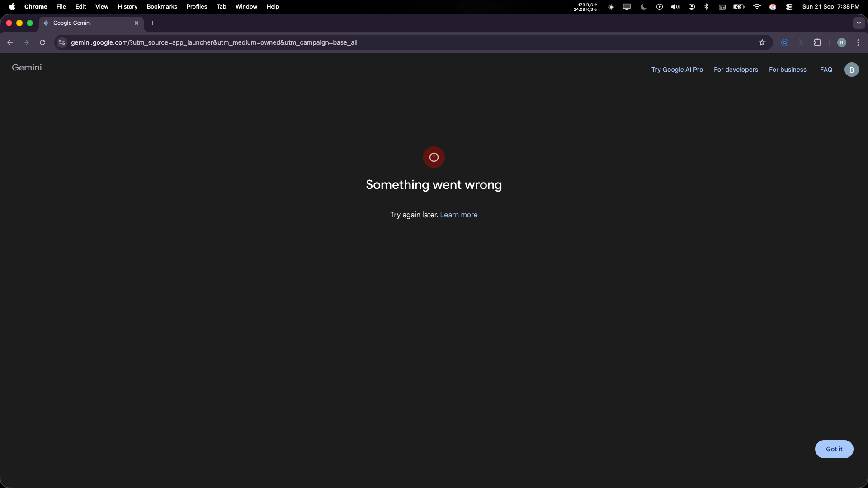
Task: Open the Bookmarks menu
Action: pos(162,7)
